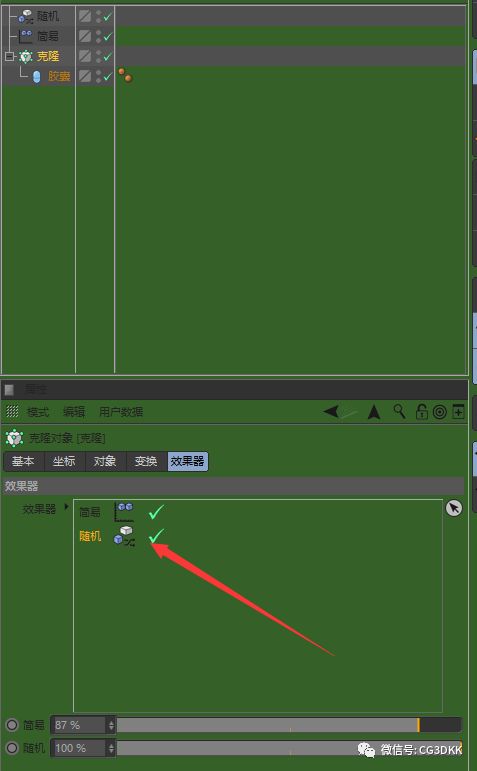The width and height of the screenshot is (477, 771).
Task: Open the 编辑 menu
Action: pyautogui.click(x=74, y=412)
